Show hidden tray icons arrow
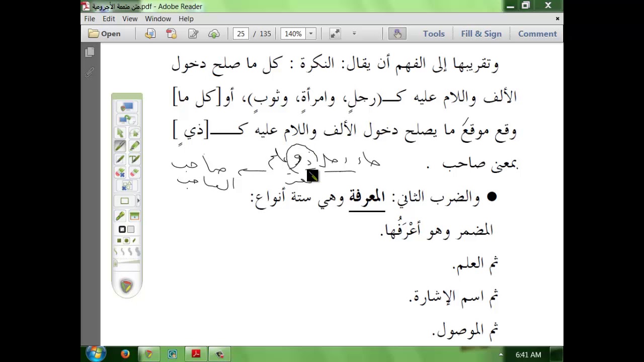The image size is (644, 362). point(501,354)
